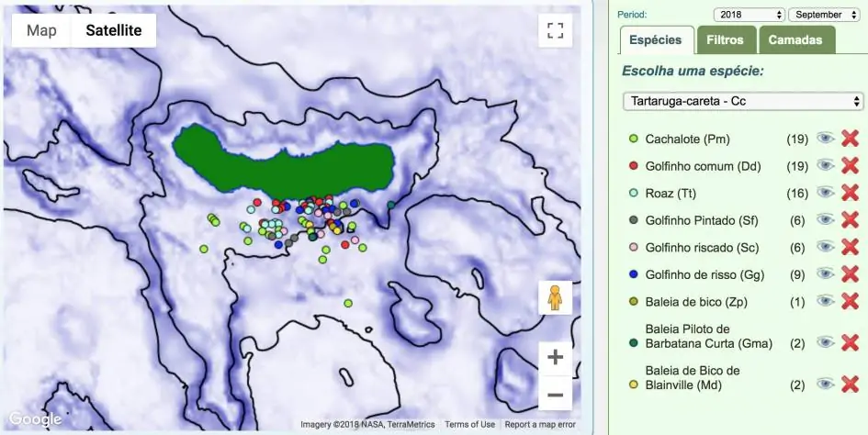Delete Roaz (Tt) from the list

tap(850, 193)
